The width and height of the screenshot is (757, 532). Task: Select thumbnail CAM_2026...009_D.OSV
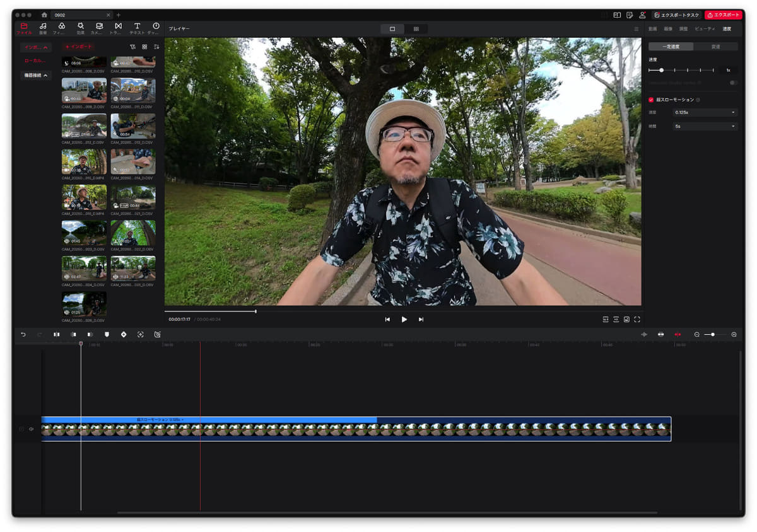point(84,90)
